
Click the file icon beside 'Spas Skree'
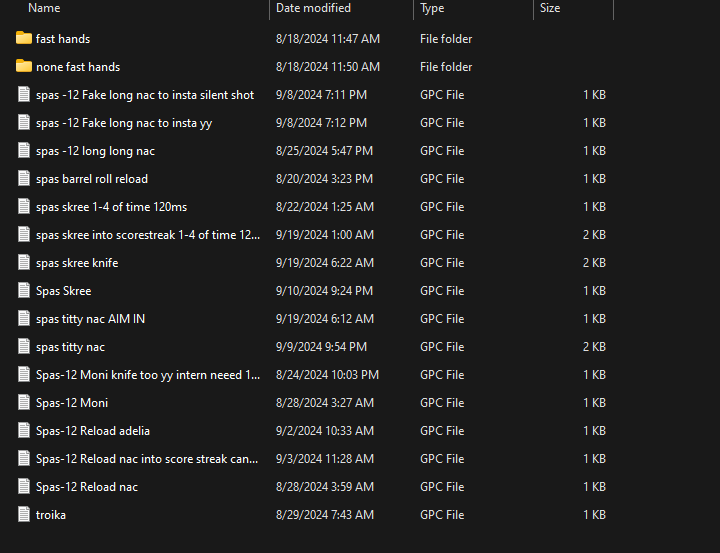[x=24, y=291]
